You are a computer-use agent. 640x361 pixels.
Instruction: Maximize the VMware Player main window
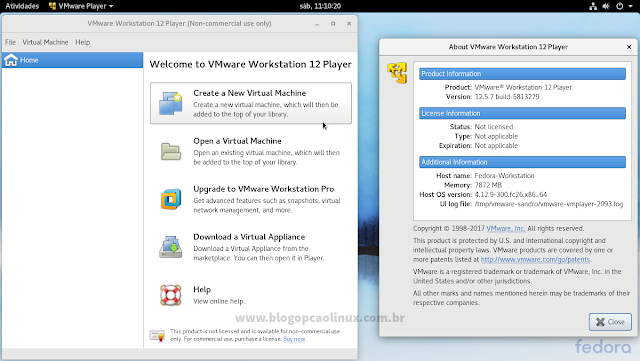[x=333, y=24]
